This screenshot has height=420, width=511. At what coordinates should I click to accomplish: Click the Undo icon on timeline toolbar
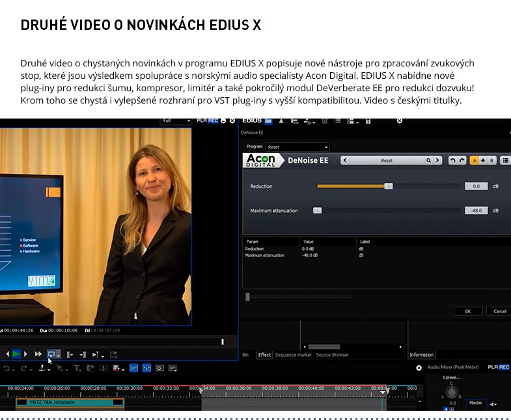7,368
